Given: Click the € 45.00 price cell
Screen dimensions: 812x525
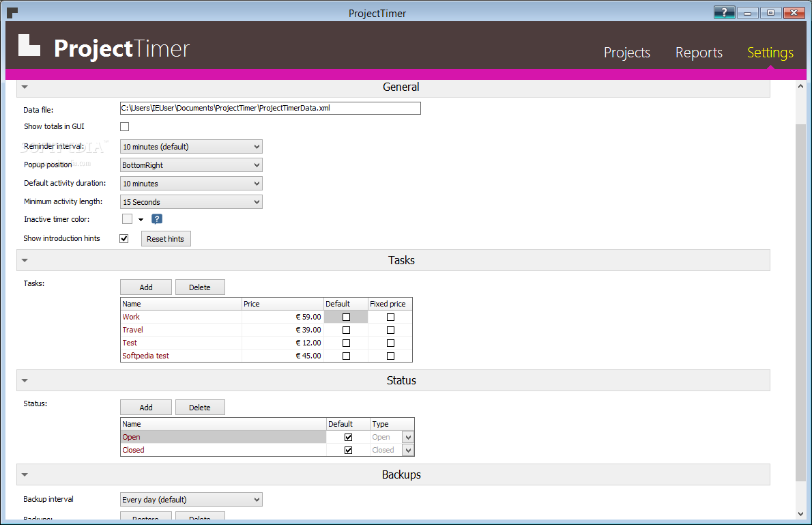Looking at the screenshot, I should click(282, 356).
